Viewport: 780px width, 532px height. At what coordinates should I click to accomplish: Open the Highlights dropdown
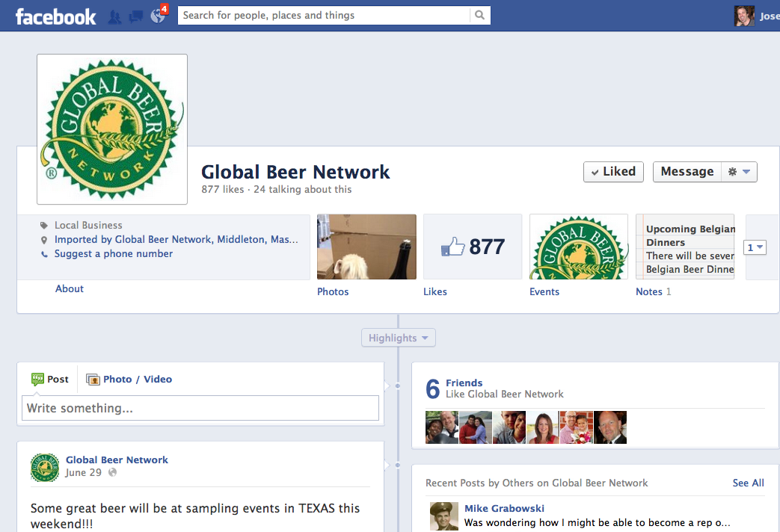click(x=399, y=338)
